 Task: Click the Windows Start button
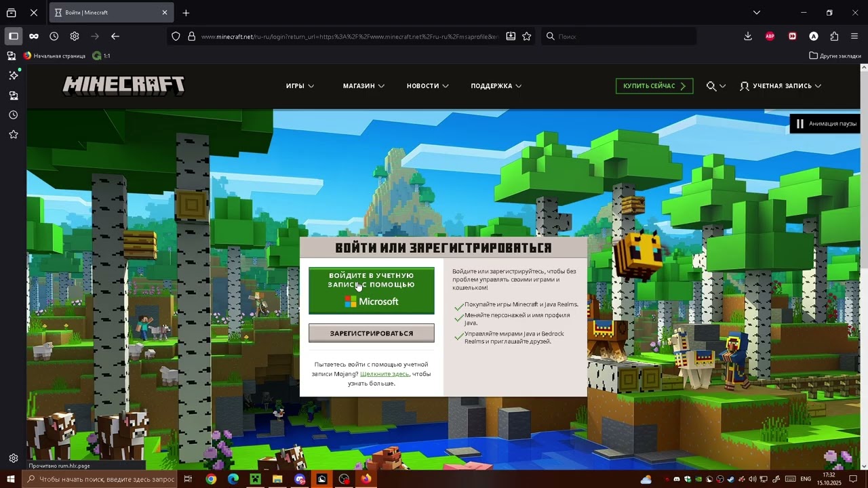(11, 479)
